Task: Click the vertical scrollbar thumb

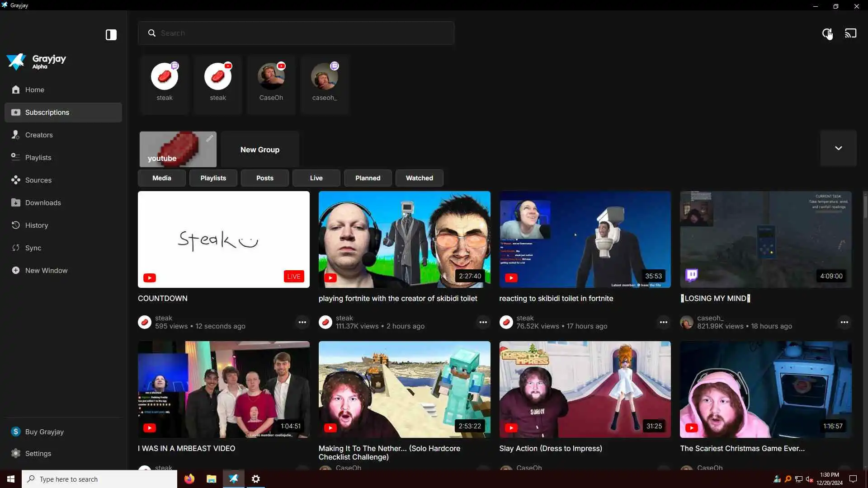Action: click(x=865, y=206)
